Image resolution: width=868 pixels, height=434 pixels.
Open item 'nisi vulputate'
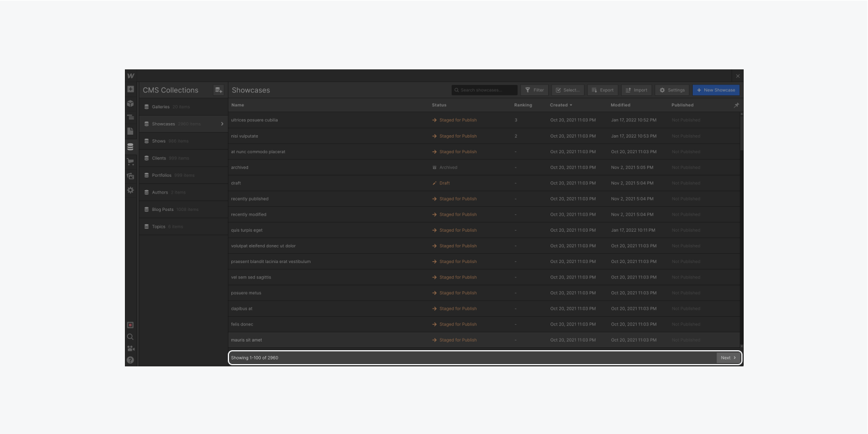[484, 136]
